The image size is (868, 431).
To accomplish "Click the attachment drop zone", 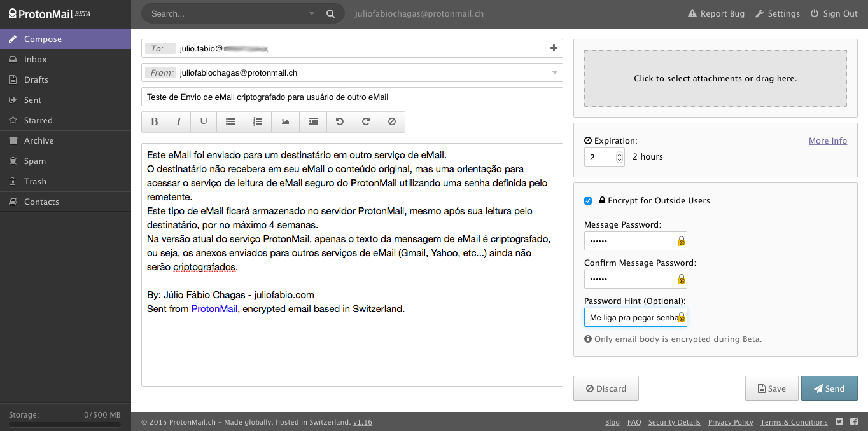I will [x=715, y=79].
